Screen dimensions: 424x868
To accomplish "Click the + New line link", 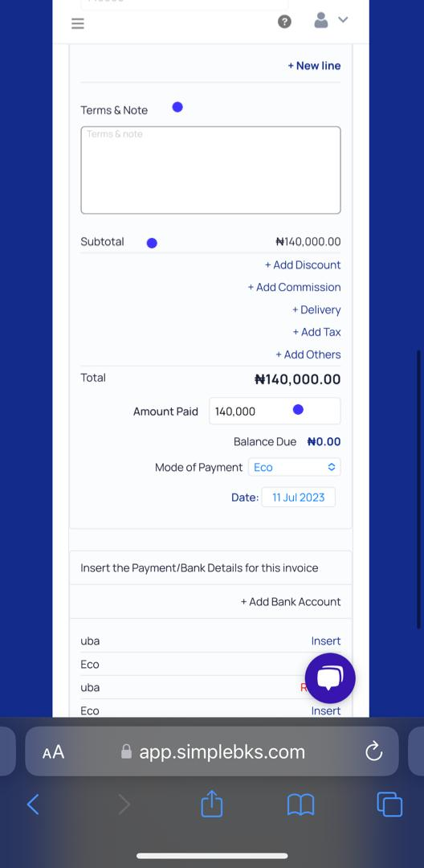I will [x=314, y=65].
